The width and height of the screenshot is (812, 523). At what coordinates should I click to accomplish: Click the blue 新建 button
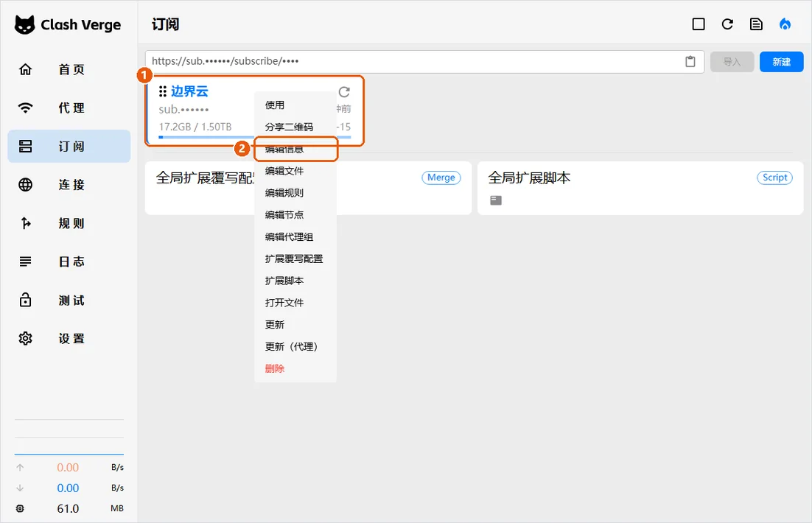[782, 62]
